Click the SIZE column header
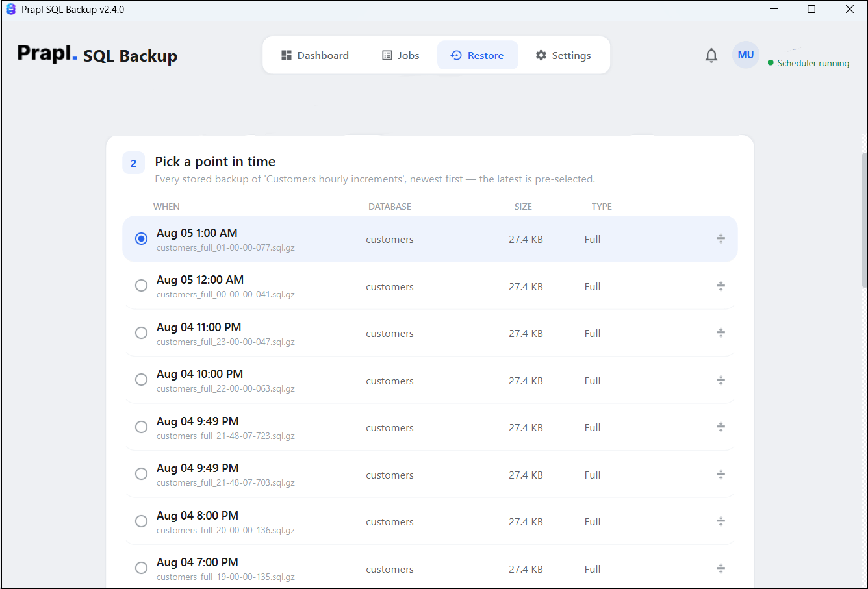Image resolution: width=868 pixels, height=589 pixels. tap(523, 207)
